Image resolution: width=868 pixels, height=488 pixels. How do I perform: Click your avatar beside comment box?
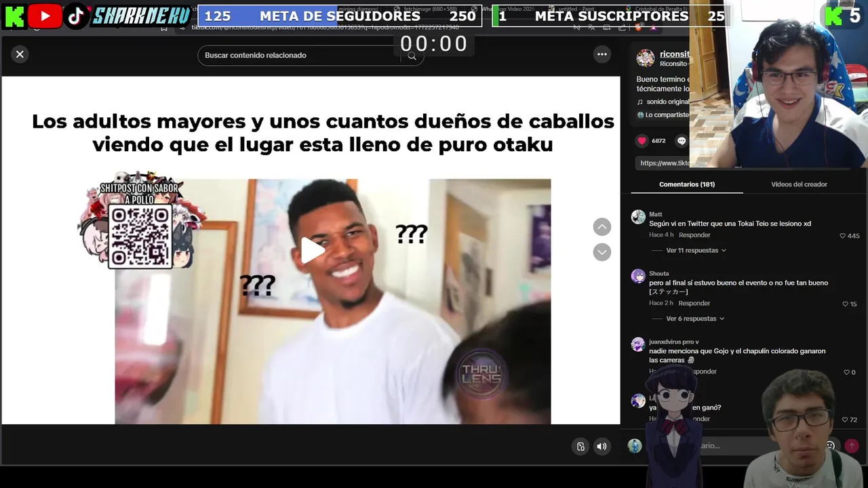click(635, 446)
